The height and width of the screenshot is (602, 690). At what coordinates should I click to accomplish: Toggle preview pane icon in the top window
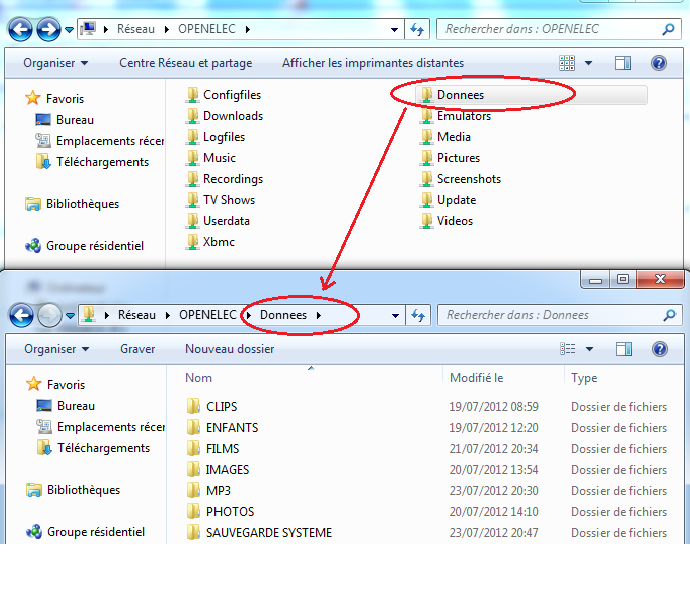623,63
